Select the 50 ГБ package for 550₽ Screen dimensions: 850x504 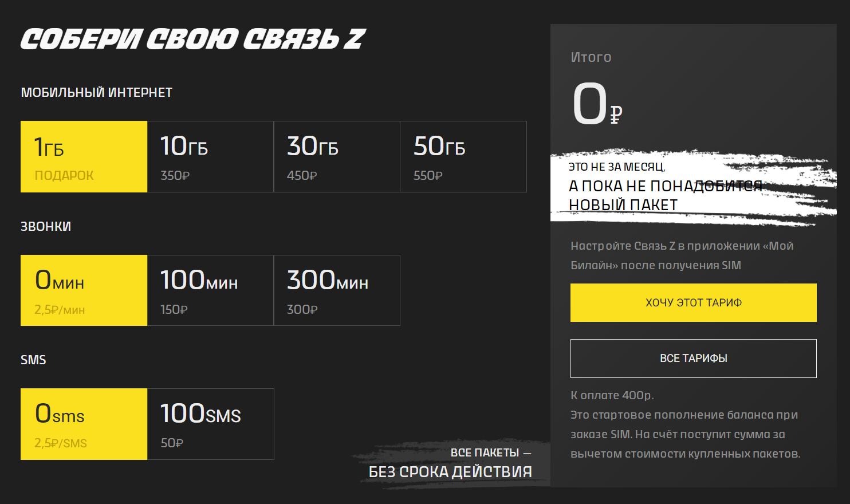(463, 156)
